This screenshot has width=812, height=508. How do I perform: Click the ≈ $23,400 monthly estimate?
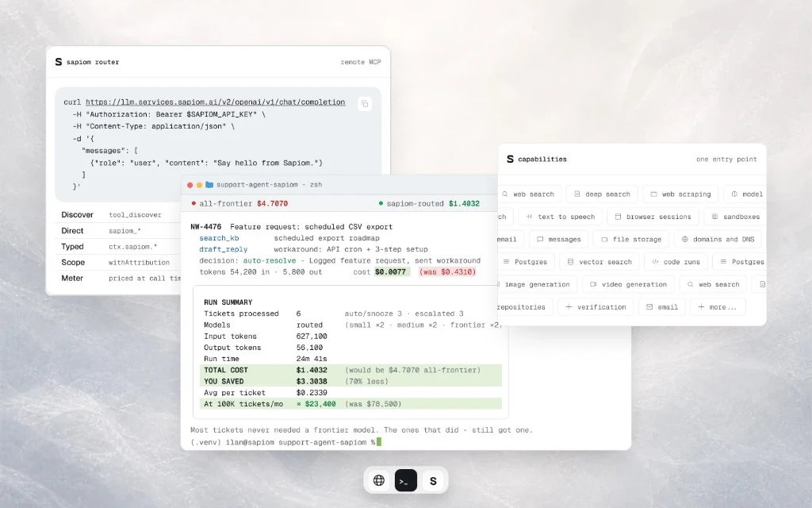[x=316, y=404]
